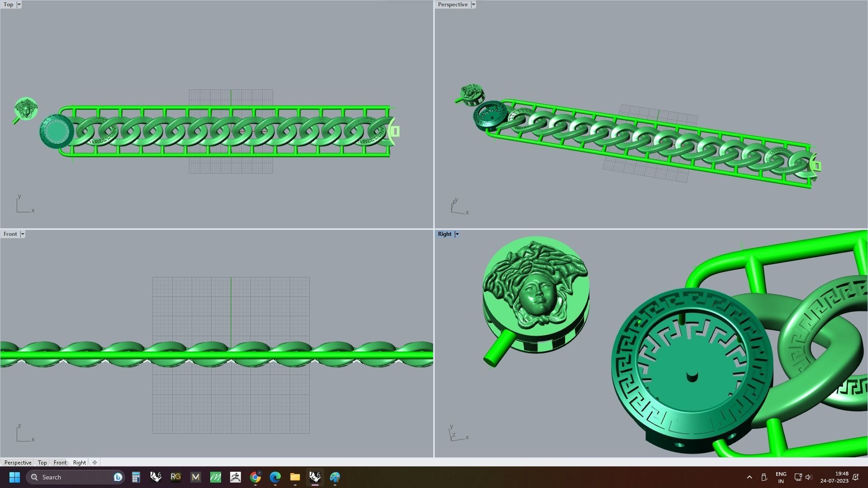868x488 pixels.
Task: Open the Windows Start menu
Action: tap(14, 477)
